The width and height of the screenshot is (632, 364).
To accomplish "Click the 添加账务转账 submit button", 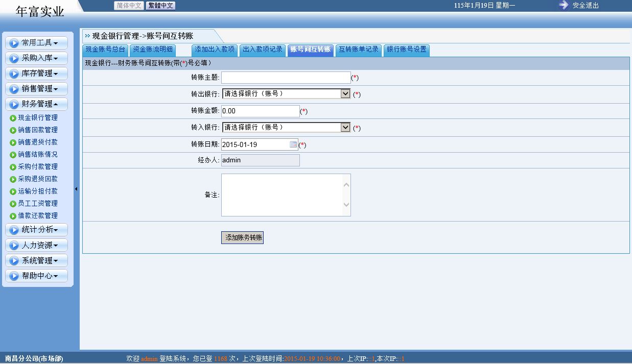I will [242, 238].
